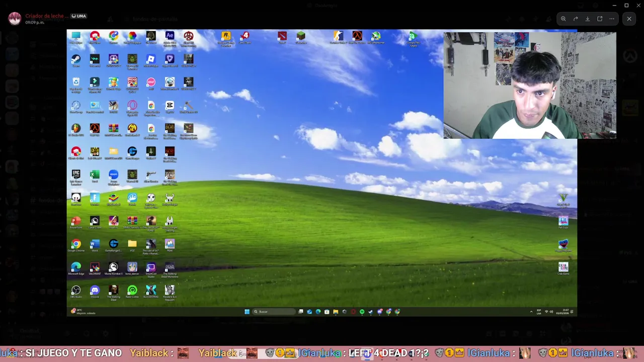Open Mortal Kombat X icon

[x=114, y=267]
